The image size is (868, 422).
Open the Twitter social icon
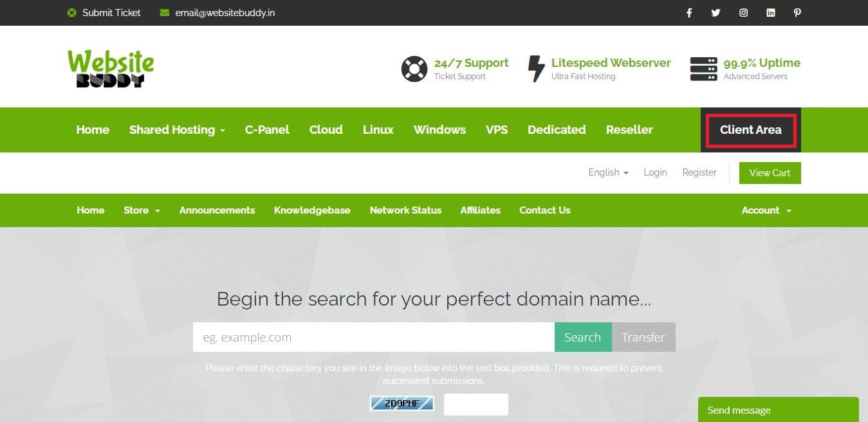[x=716, y=13]
